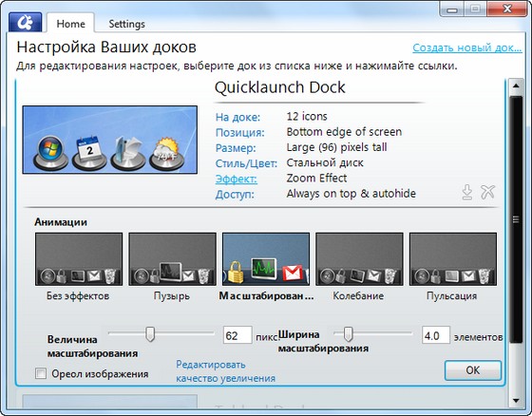The width and height of the screenshot is (532, 416).
Task: Click the Ширина масштабирования slider handle
Action: 348,334
